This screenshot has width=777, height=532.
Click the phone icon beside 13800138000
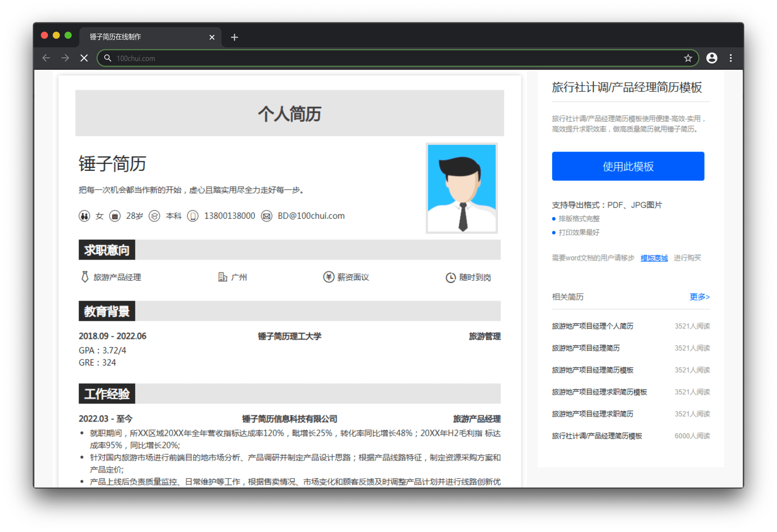click(192, 216)
